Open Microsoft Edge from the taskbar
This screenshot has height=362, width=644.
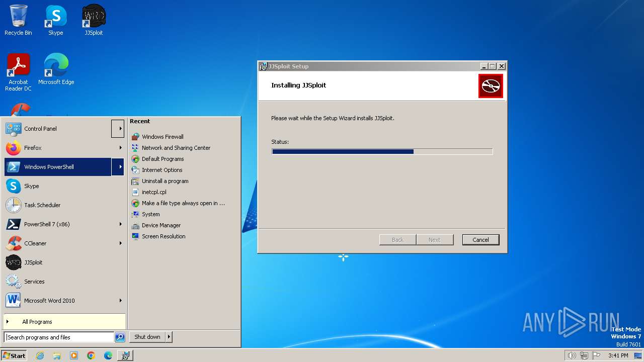click(x=108, y=355)
